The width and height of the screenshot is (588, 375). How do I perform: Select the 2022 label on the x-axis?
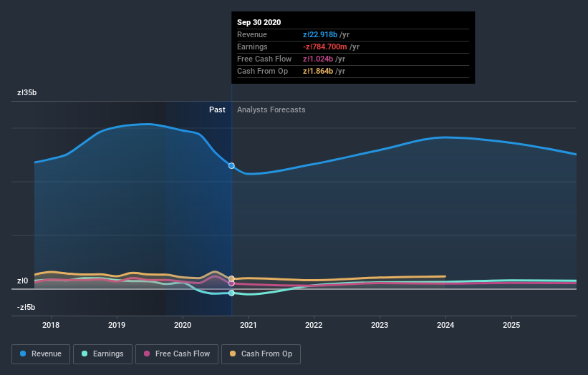pos(314,325)
